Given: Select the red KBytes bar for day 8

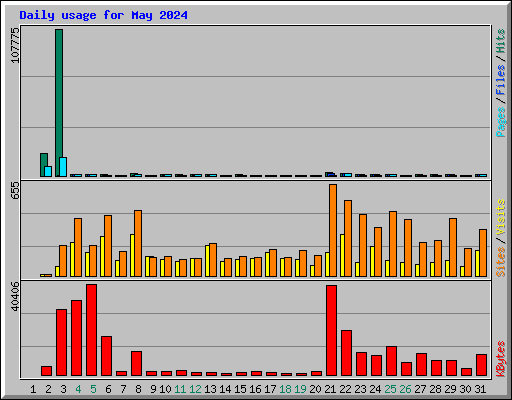Looking at the screenshot, I should click(x=137, y=363).
